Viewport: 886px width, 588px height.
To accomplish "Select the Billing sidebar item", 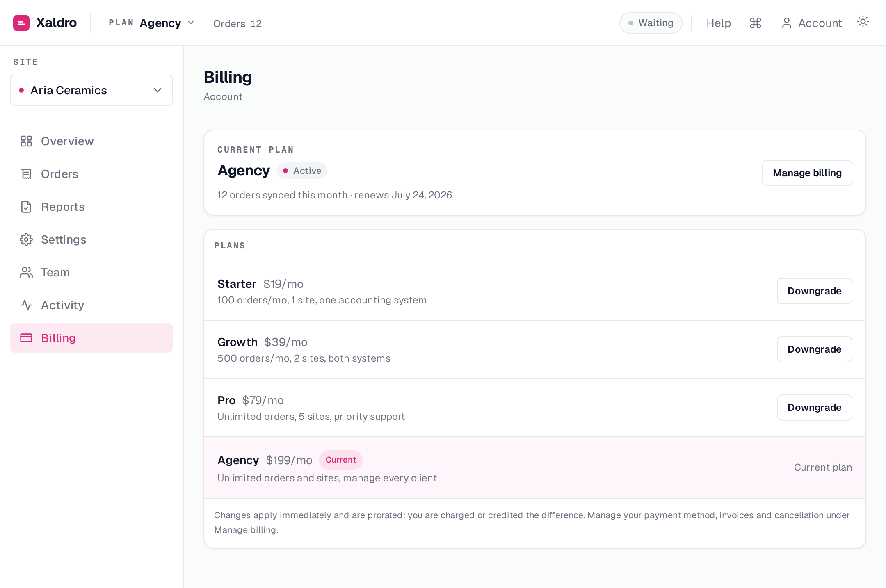I will [91, 338].
